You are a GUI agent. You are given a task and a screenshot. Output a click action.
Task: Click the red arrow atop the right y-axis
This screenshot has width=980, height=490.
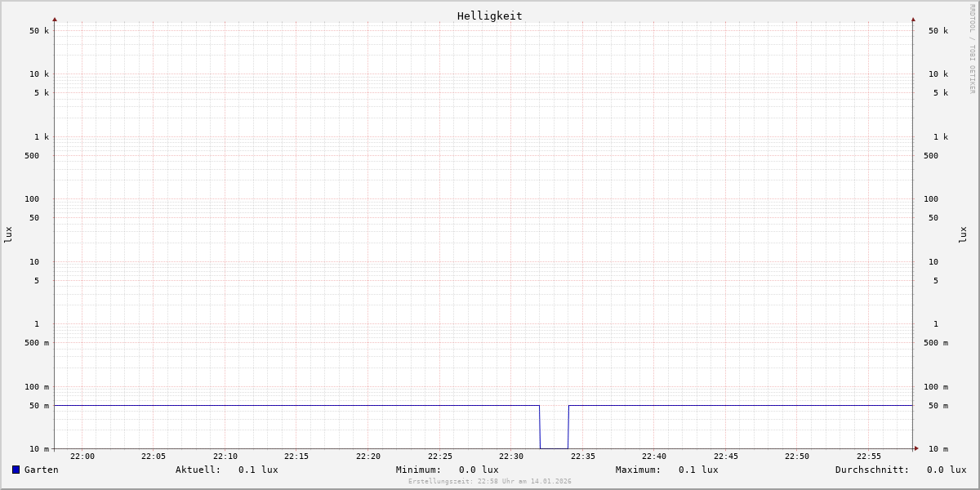[x=913, y=19]
